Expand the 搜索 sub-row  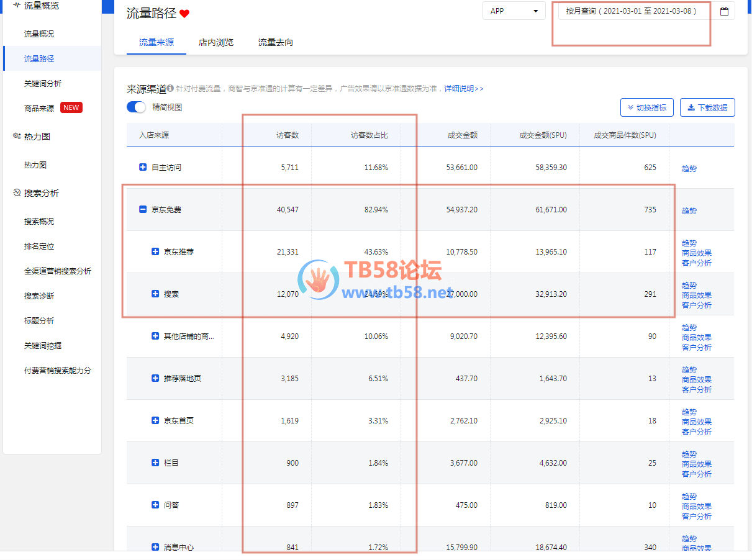(x=155, y=294)
